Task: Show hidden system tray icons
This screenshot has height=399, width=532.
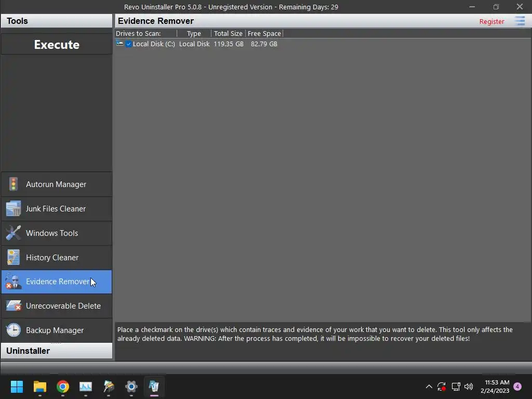Action: click(429, 387)
